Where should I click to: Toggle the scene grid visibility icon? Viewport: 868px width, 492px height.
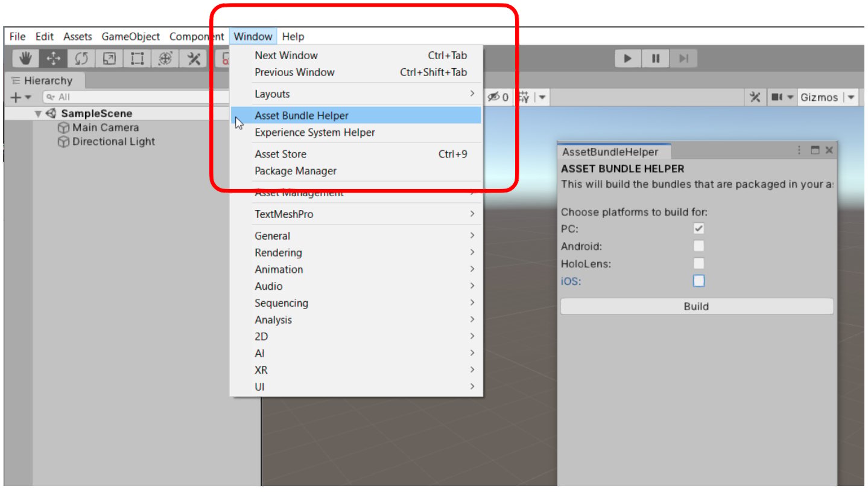click(524, 97)
